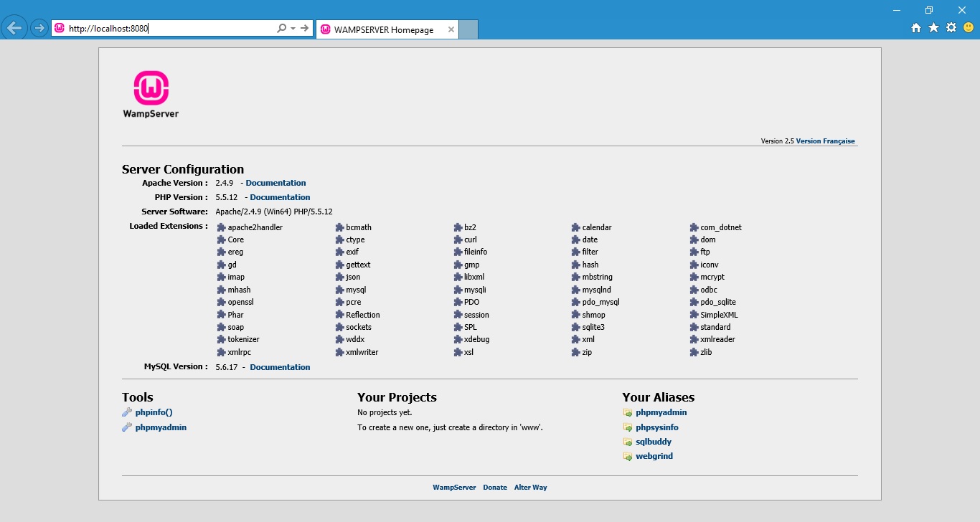Click the WampServer logo

(151, 94)
